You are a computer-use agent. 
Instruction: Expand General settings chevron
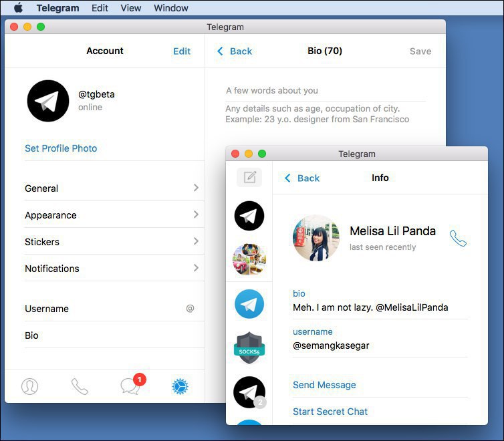coord(196,188)
